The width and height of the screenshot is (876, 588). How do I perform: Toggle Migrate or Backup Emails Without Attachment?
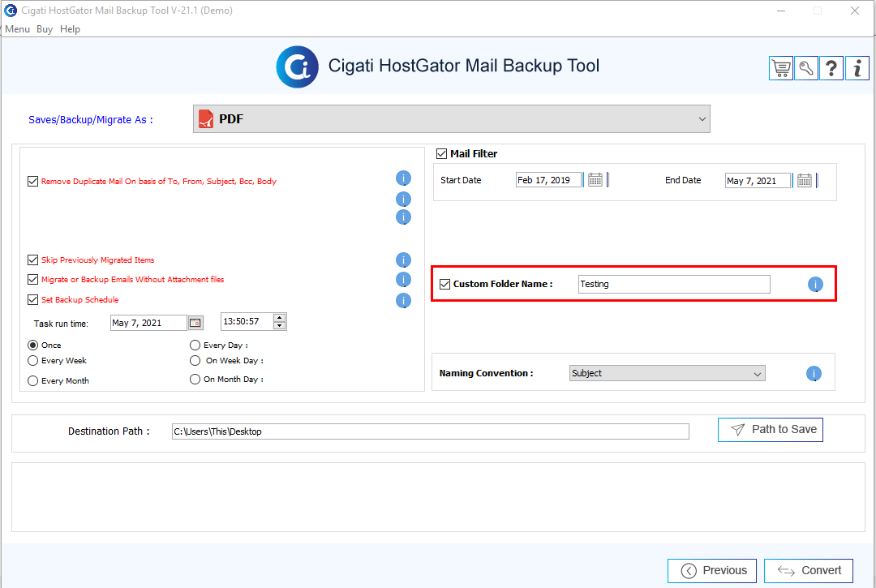pyautogui.click(x=32, y=279)
